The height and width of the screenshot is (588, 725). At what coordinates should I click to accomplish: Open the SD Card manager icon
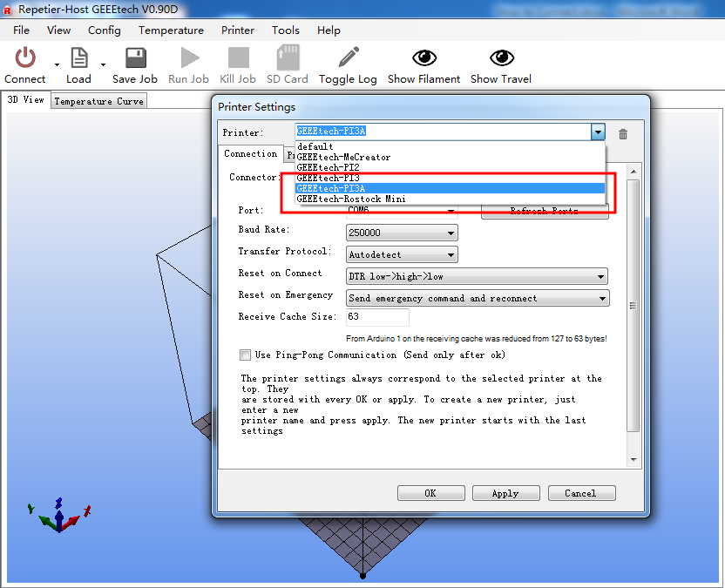point(288,57)
